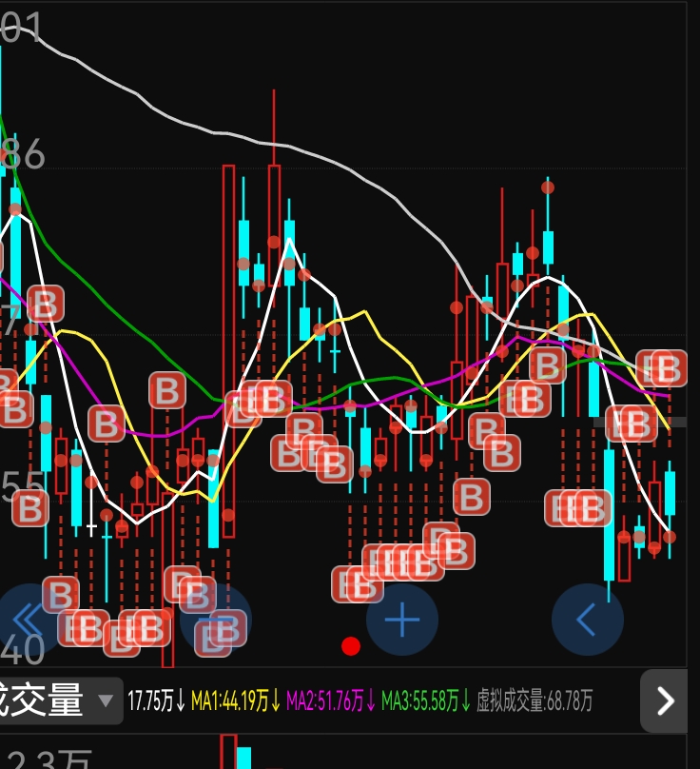700x769 pixels.
Task: Select the 虚拟成交量:68.78万 label
Action: point(535,700)
